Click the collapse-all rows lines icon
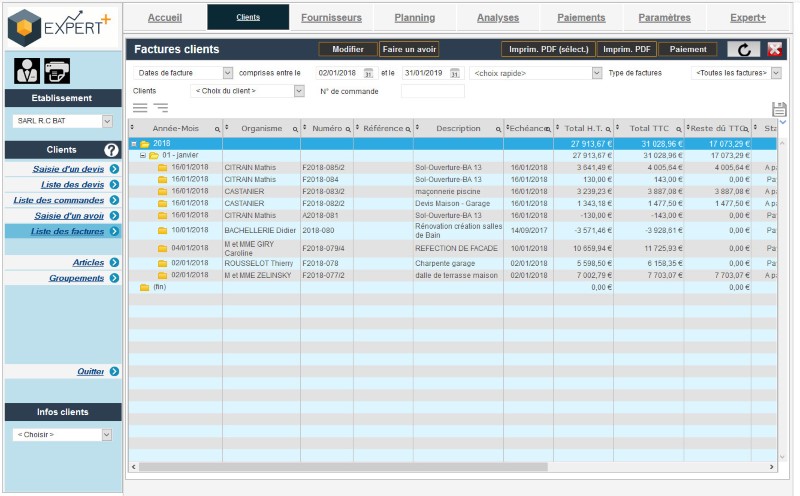800x496 pixels. (x=140, y=108)
